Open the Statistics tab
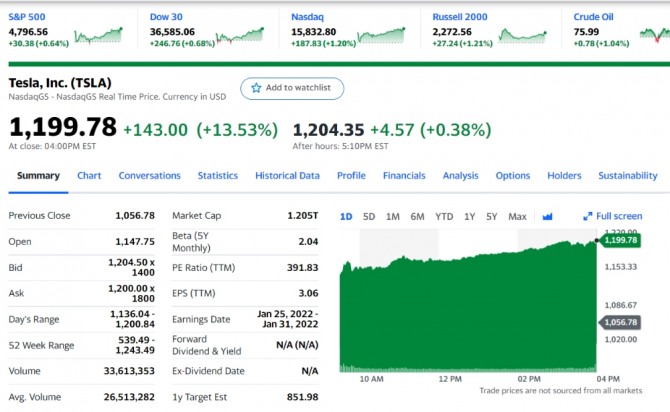 (217, 176)
